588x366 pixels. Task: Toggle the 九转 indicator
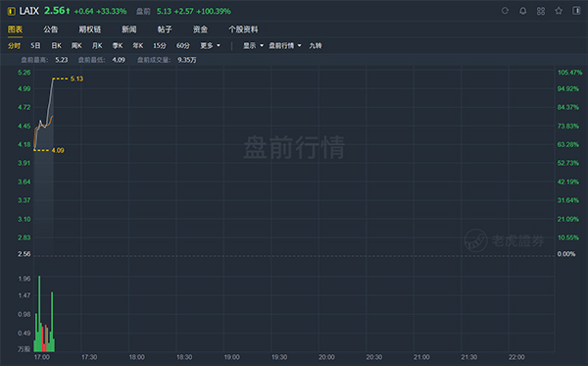316,45
